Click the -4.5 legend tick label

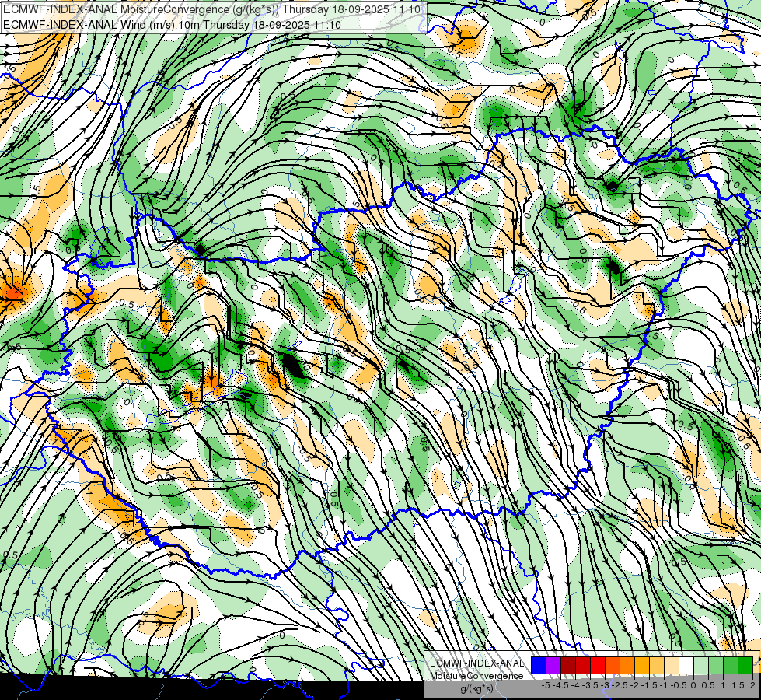pyautogui.click(x=560, y=685)
